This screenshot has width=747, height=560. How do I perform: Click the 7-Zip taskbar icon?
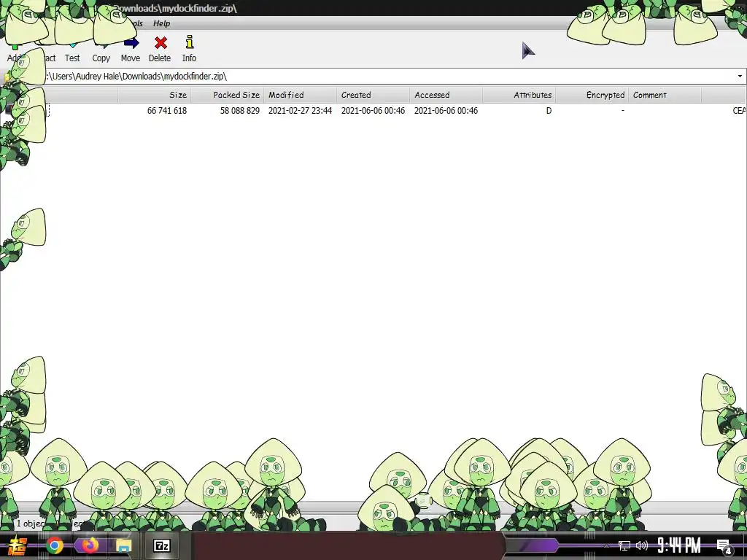[161, 545]
